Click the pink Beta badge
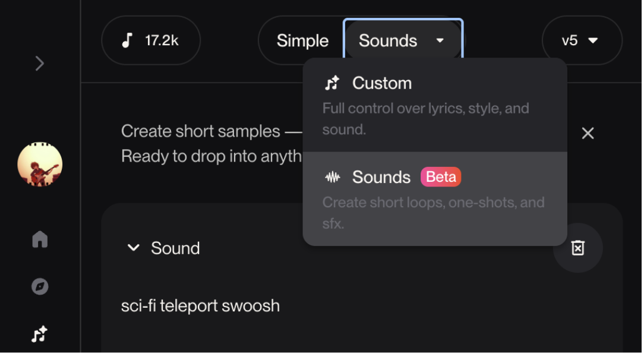The width and height of the screenshot is (644, 354). click(441, 177)
